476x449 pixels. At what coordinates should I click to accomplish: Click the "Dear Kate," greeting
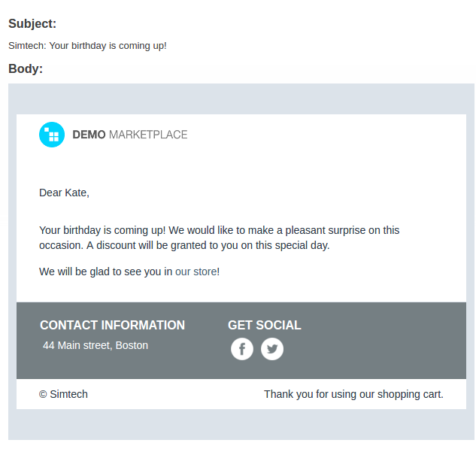click(x=64, y=193)
